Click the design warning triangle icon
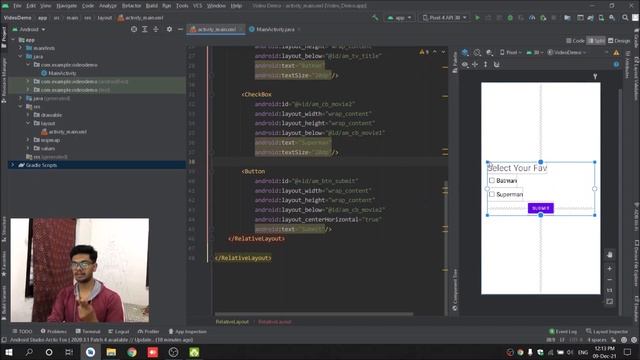The width and height of the screenshot is (640, 360). 616,52
